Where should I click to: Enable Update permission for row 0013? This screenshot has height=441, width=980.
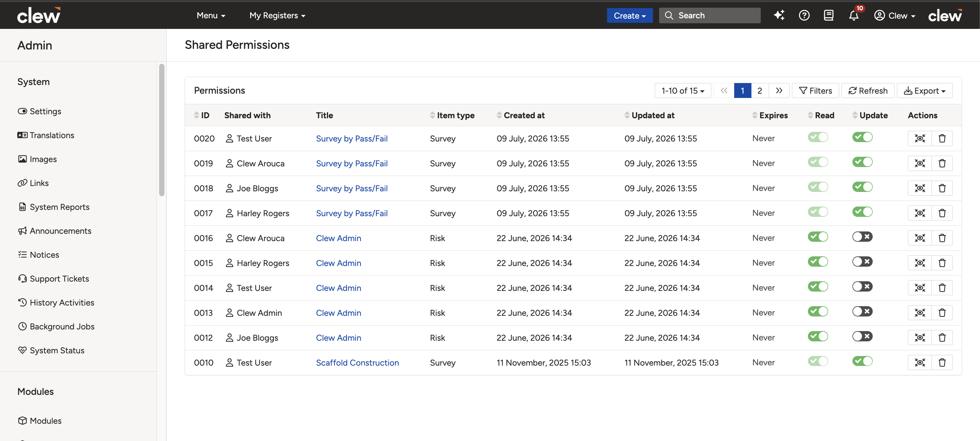point(862,311)
